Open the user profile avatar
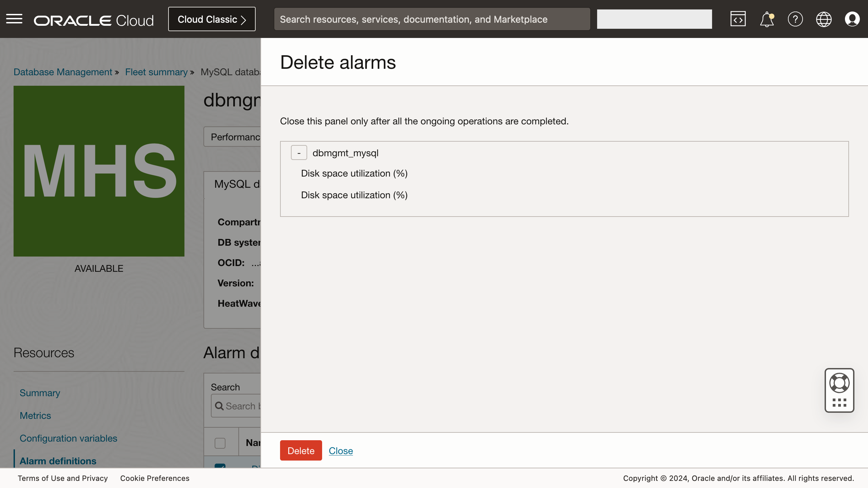This screenshot has width=868, height=488. pos(852,19)
